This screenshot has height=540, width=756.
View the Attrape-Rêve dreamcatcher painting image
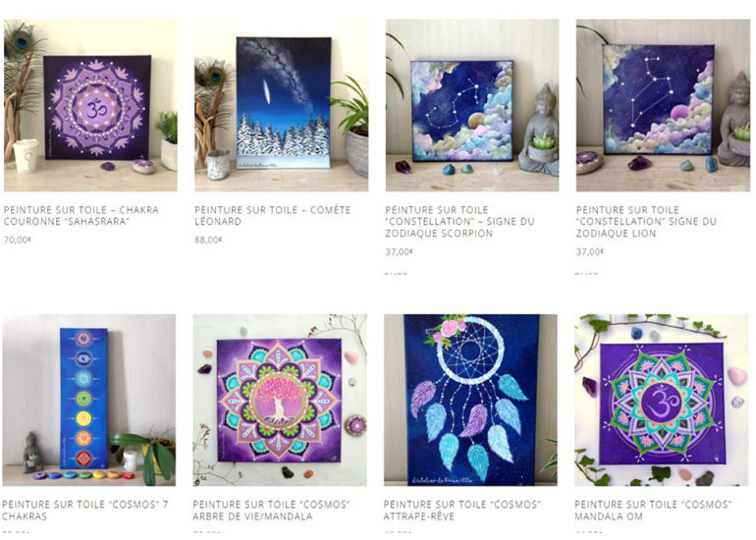click(x=470, y=401)
